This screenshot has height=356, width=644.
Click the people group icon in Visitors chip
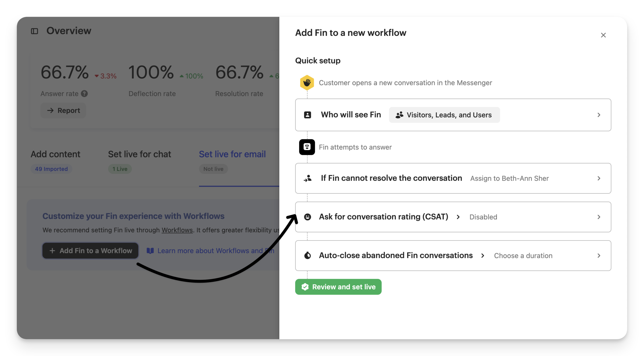coord(399,115)
